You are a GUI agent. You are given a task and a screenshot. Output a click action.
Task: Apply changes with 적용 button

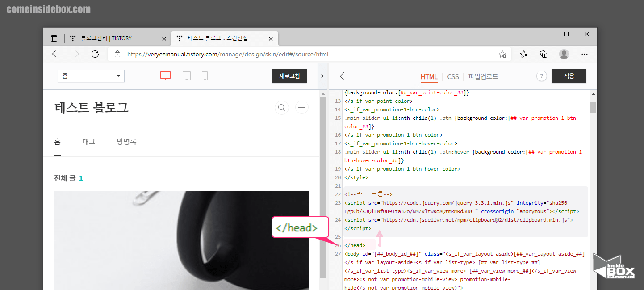[569, 76]
